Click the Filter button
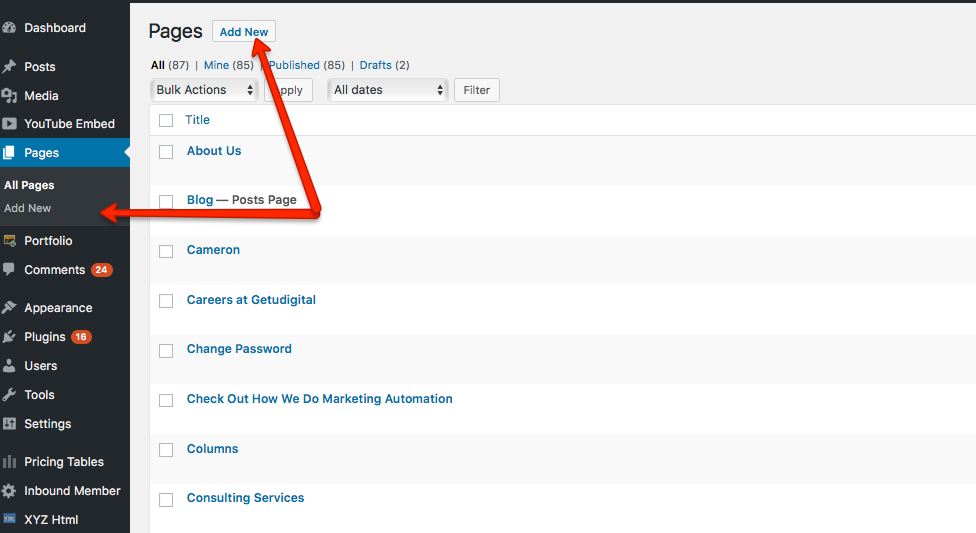The width and height of the screenshot is (976, 533). pos(477,90)
